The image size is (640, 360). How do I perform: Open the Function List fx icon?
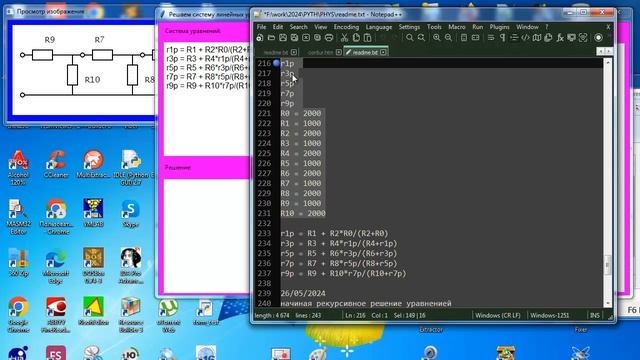tap(560, 38)
